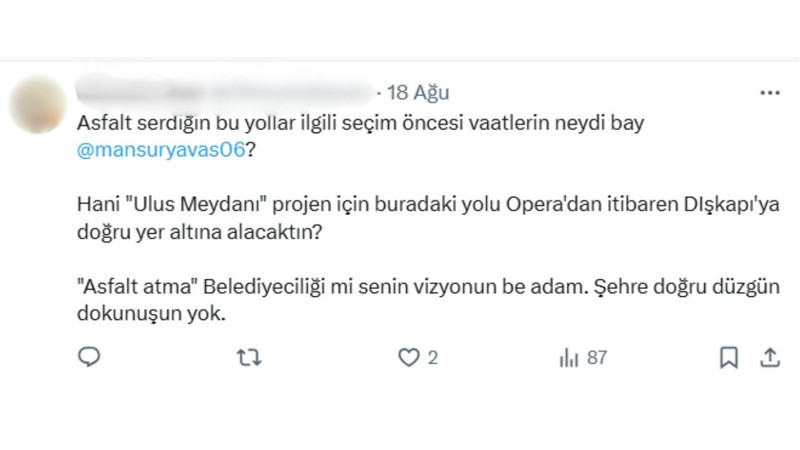Image resolution: width=800 pixels, height=450 pixels.
Task: Share the tweet using the upload arrow icon
Action: click(x=770, y=357)
